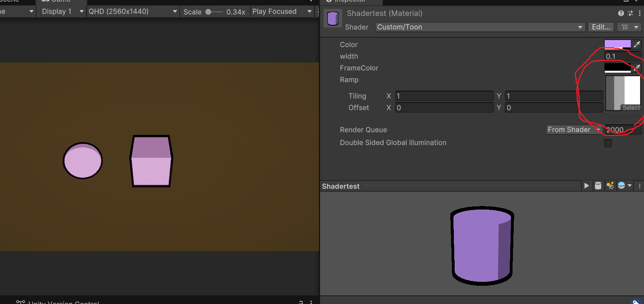Click the width property label
Viewport: 644px width, 304px height.
[349, 56]
